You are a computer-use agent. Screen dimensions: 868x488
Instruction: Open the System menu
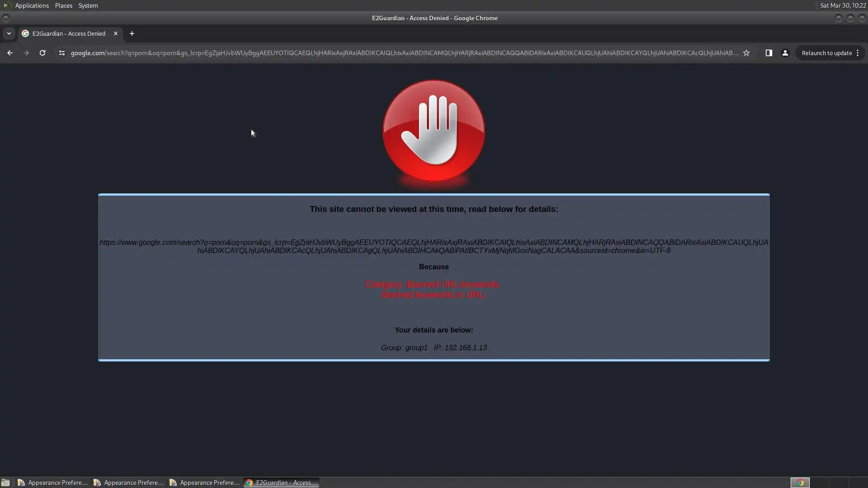88,5
